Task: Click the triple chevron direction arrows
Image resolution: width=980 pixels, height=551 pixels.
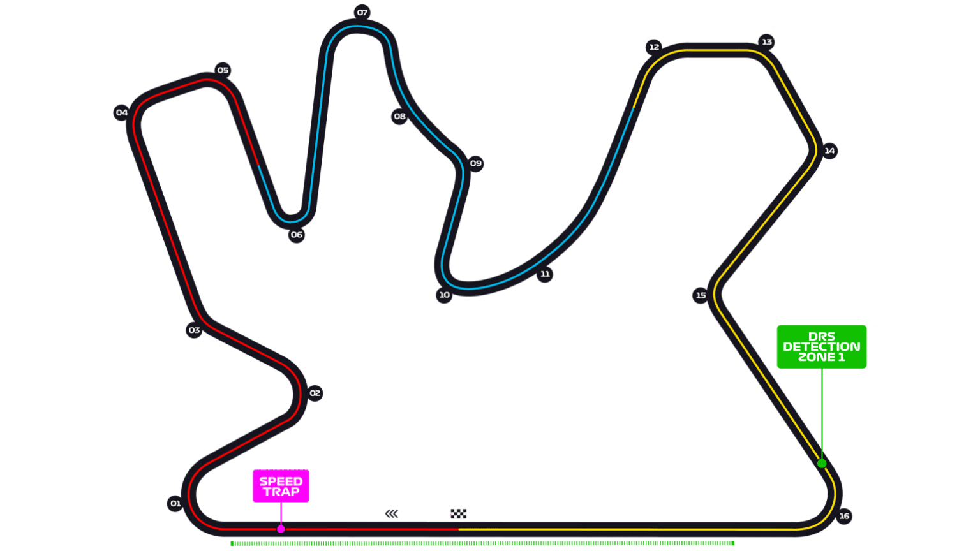Action: [x=392, y=514]
